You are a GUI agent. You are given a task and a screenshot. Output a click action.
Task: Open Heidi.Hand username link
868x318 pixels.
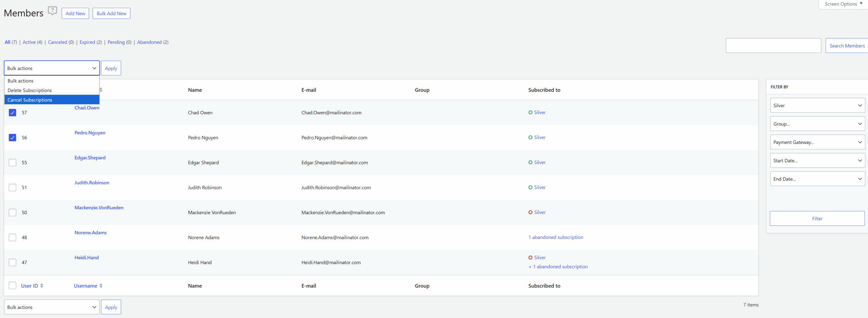point(86,258)
